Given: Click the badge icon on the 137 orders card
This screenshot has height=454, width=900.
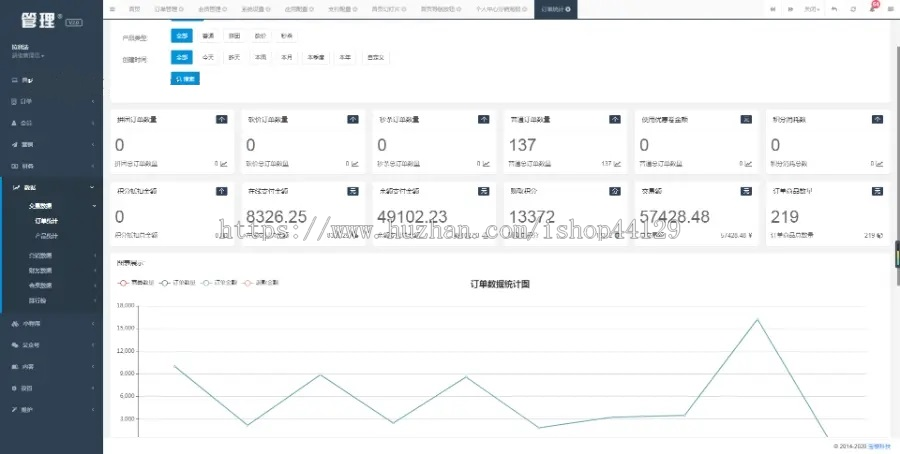Looking at the screenshot, I should (615, 119).
